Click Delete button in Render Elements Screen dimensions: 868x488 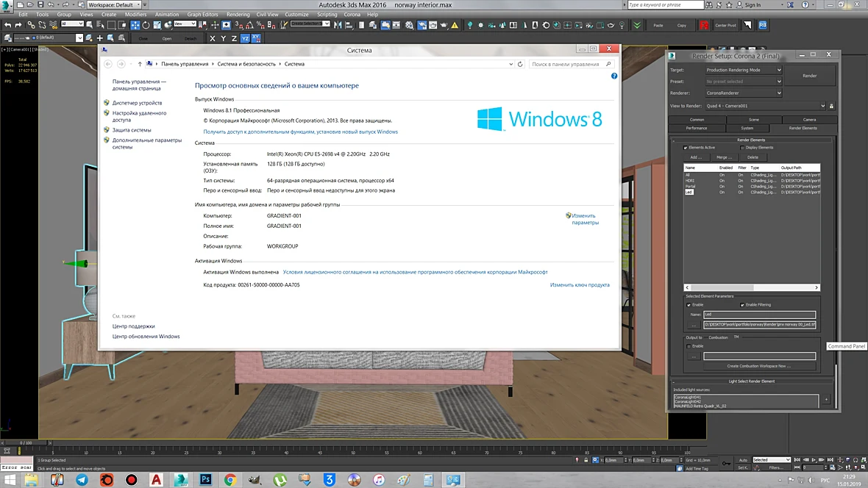pyautogui.click(x=753, y=157)
